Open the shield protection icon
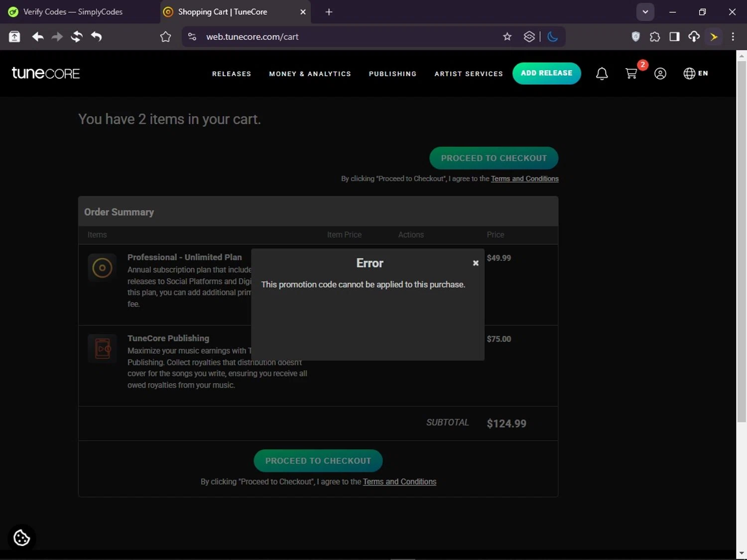747x560 pixels. [x=635, y=36]
